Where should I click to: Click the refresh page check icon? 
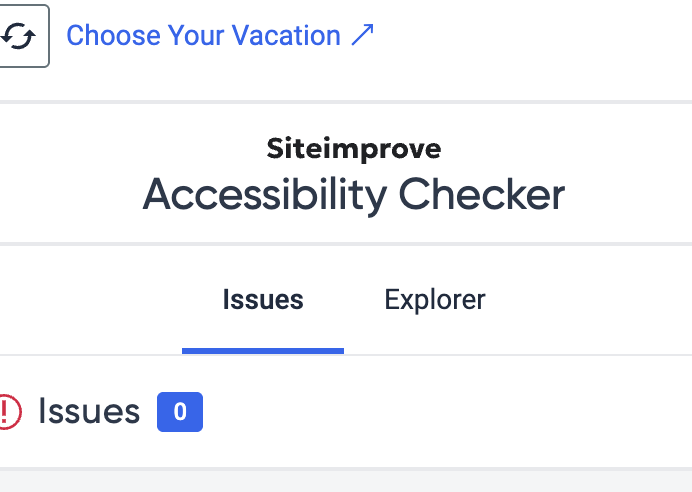pos(18,36)
